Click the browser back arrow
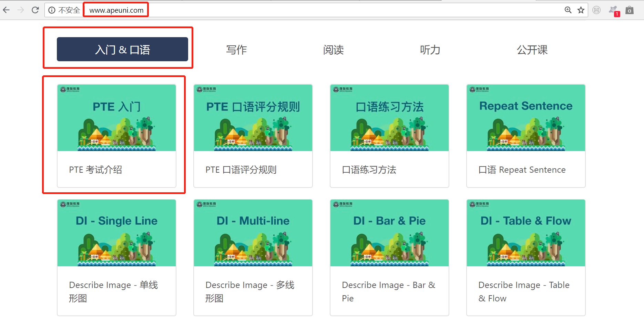The image size is (644, 321). point(6,10)
